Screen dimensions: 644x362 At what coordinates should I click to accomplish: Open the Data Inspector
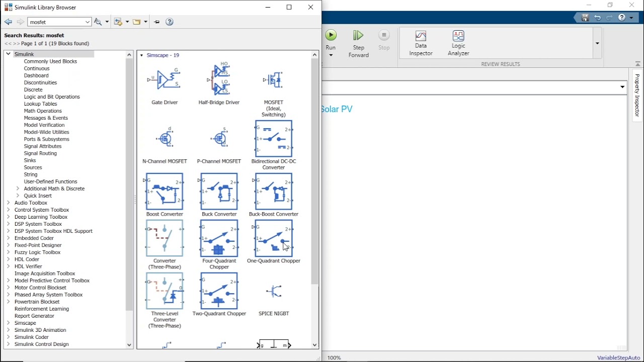(421, 43)
